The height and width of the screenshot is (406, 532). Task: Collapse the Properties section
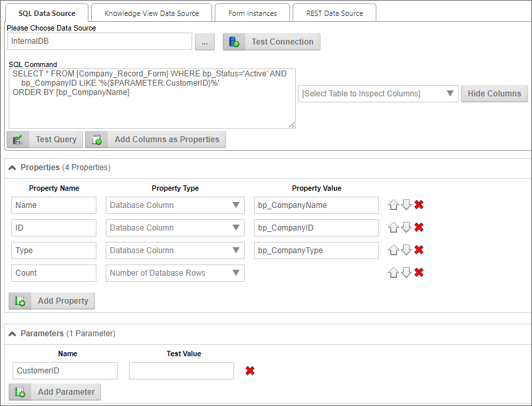tap(12, 167)
